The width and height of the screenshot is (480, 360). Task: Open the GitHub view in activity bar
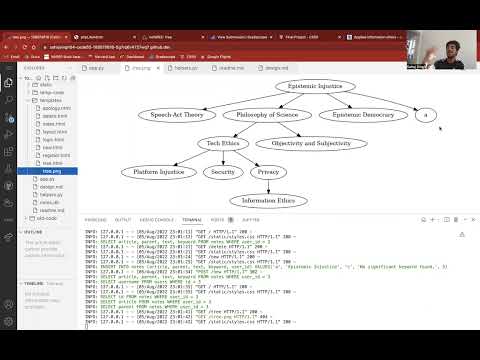click(x=8, y=186)
